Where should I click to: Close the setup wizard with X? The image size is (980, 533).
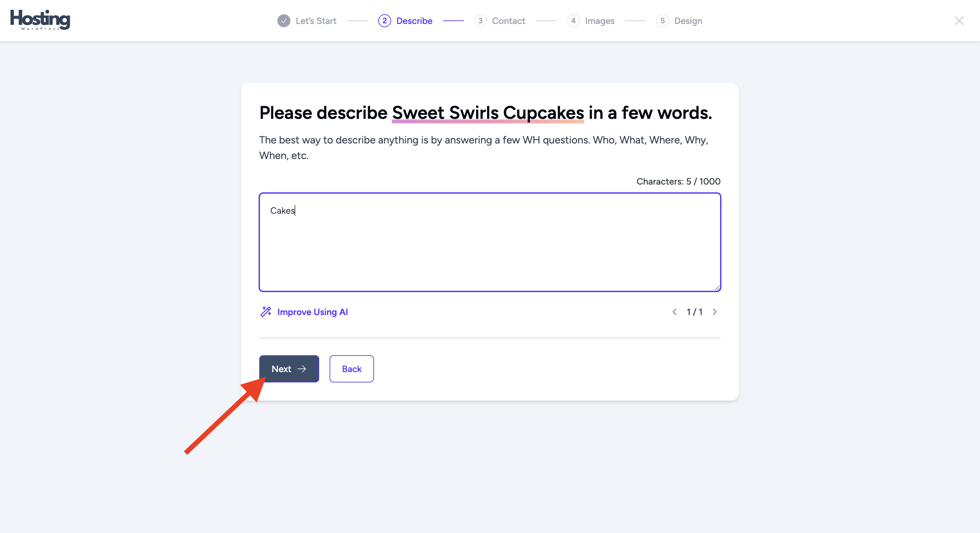pos(959,21)
